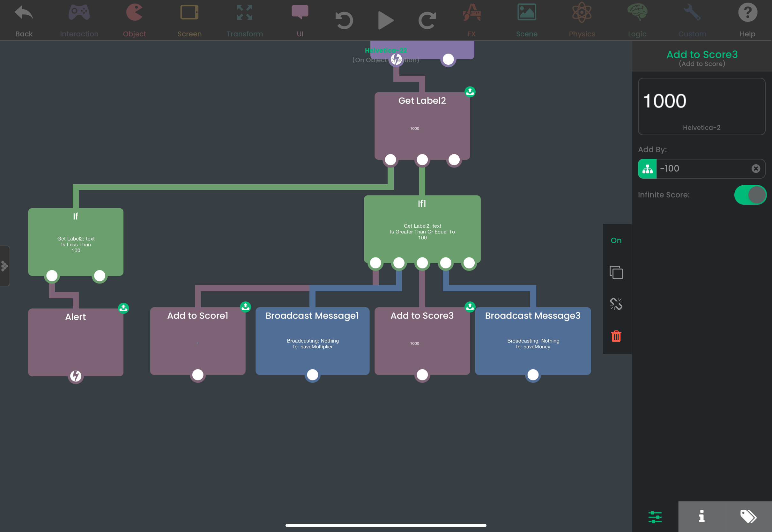Click the export badge on Alert node
Screen dimensions: 772x532
pyautogui.click(x=123, y=308)
